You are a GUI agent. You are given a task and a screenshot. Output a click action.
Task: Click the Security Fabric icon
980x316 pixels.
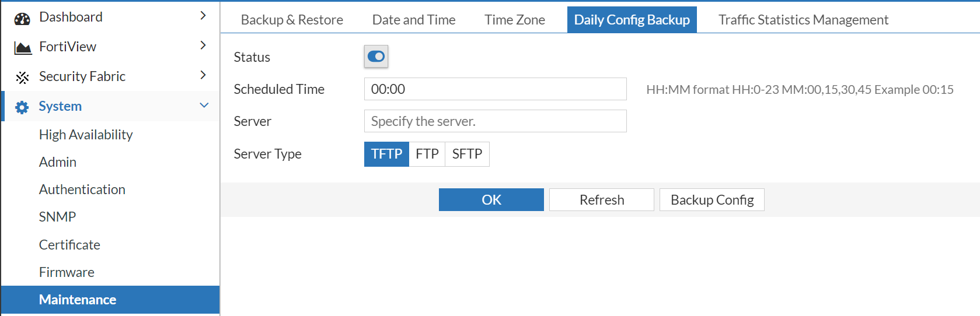point(22,78)
